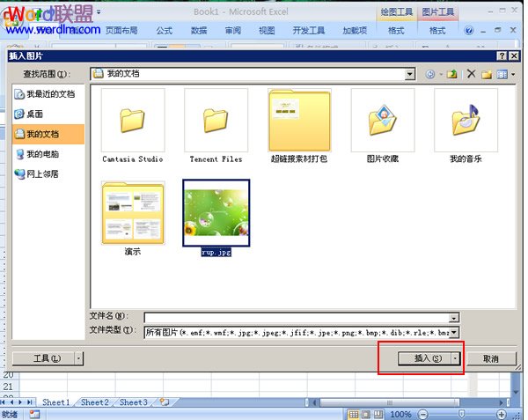Select the Tencent Files folder
528x420 pixels.
coord(216,126)
